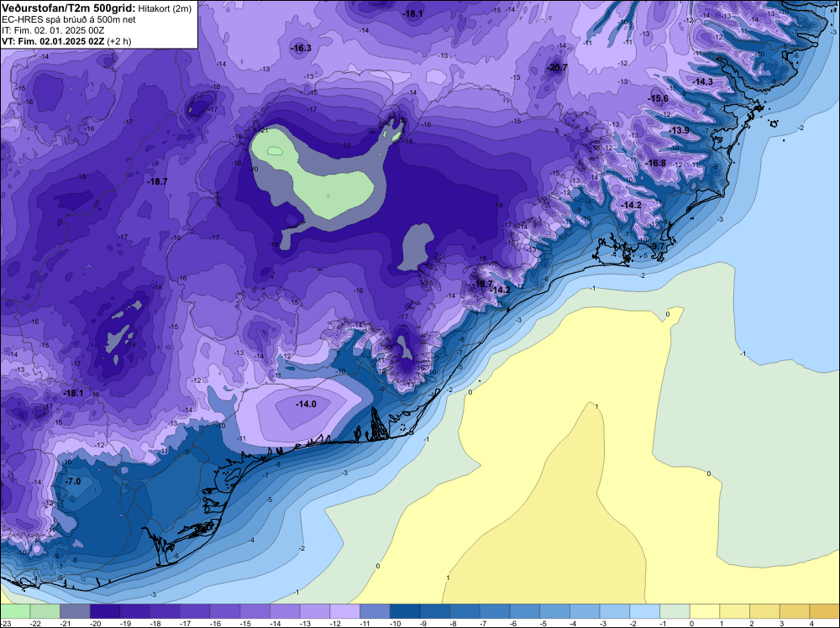Click the purple legend swatch labeled -16
This screenshot has width=840, height=628.
click(225, 611)
